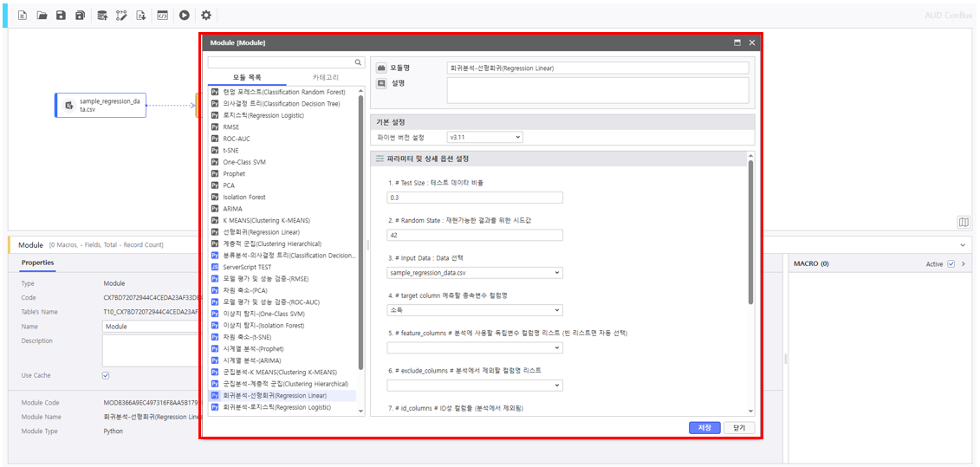Click the minimap icon on canvas
This screenshot has height=467, width=980.
coord(964,223)
